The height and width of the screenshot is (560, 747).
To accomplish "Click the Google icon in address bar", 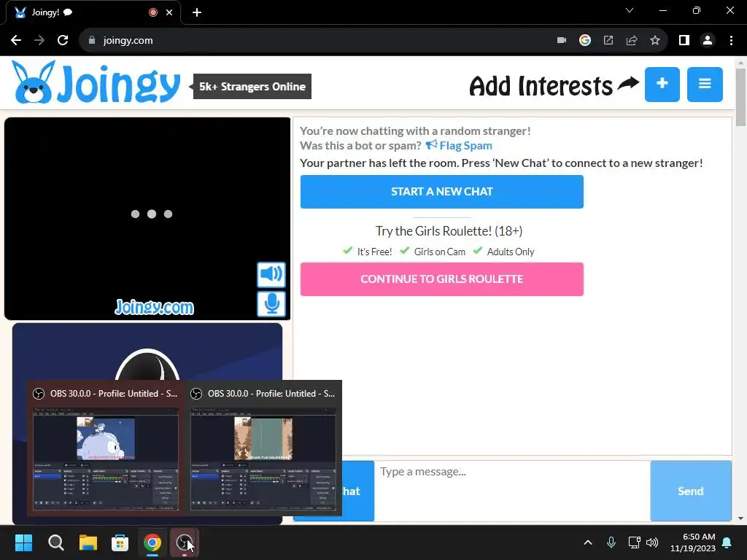I will (x=585, y=41).
